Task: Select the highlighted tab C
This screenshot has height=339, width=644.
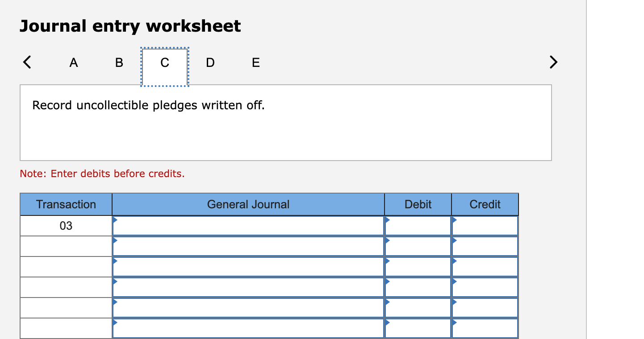Action: tap(165, 67)
